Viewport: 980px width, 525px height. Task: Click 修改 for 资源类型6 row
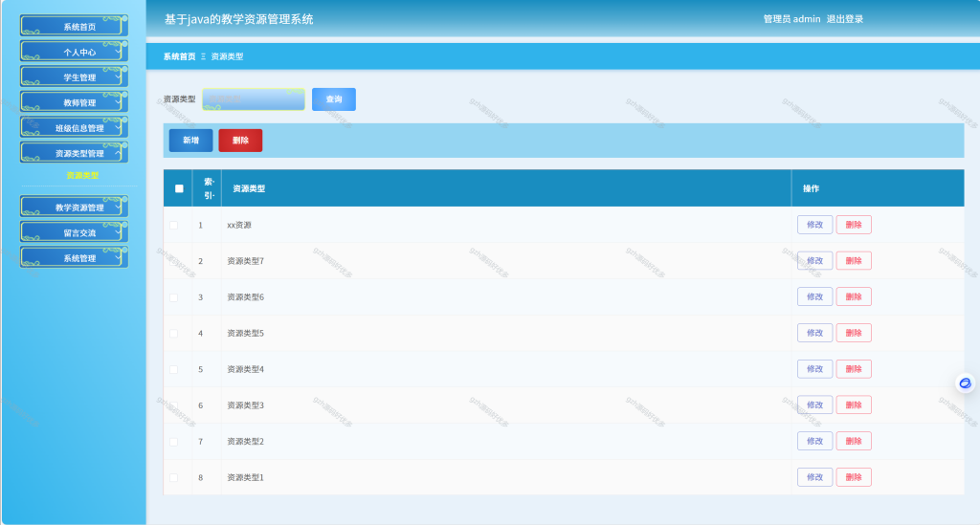pyautogui.click(x=814, y=297)
